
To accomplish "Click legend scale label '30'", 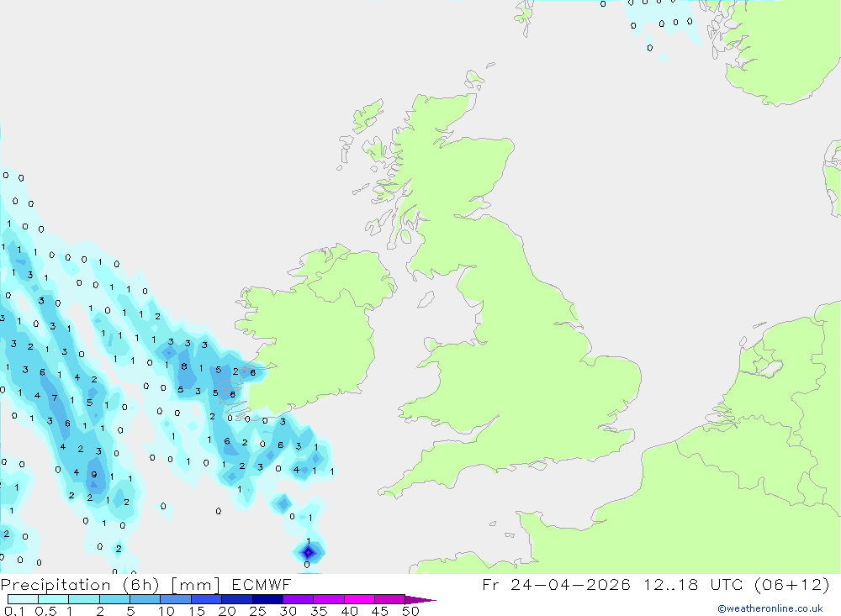I will click(x=288, y=611).
